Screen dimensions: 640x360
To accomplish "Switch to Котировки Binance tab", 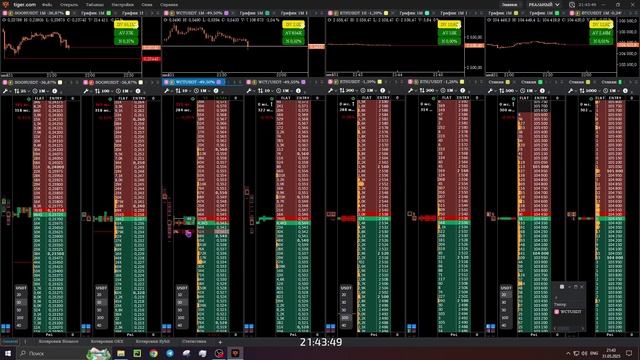I will click(58, 342).
